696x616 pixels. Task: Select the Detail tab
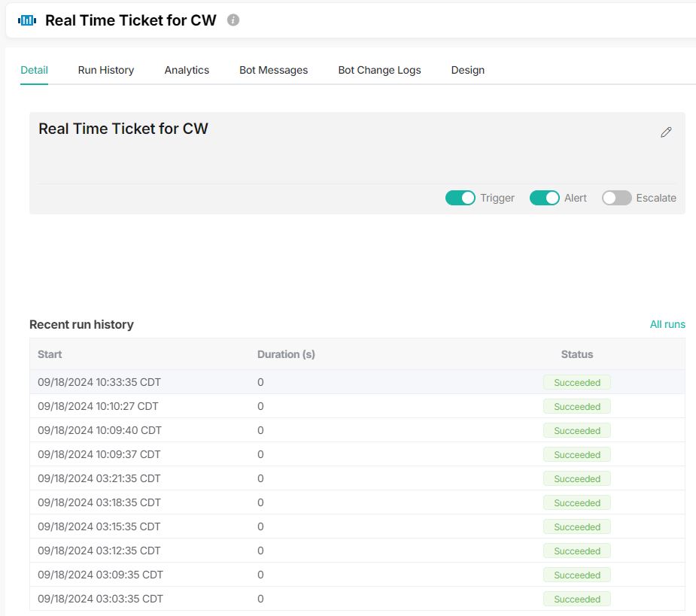click(35, 70)
